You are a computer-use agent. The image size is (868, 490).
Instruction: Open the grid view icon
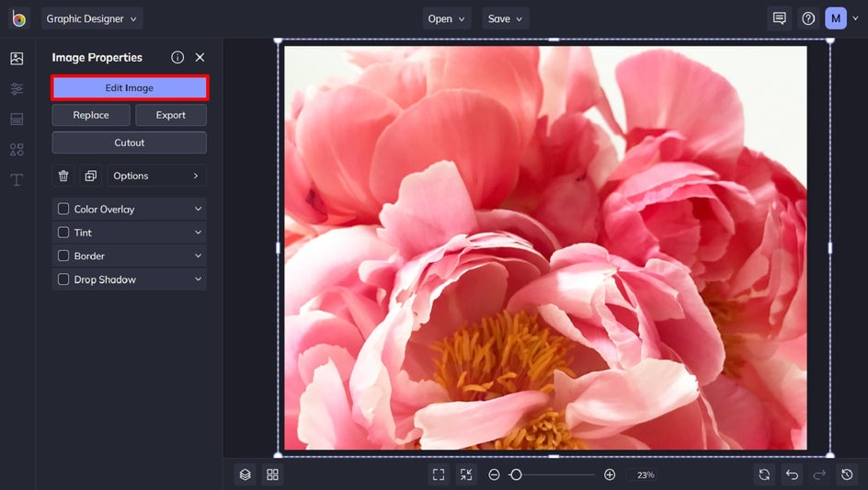[x=272, y=474]
